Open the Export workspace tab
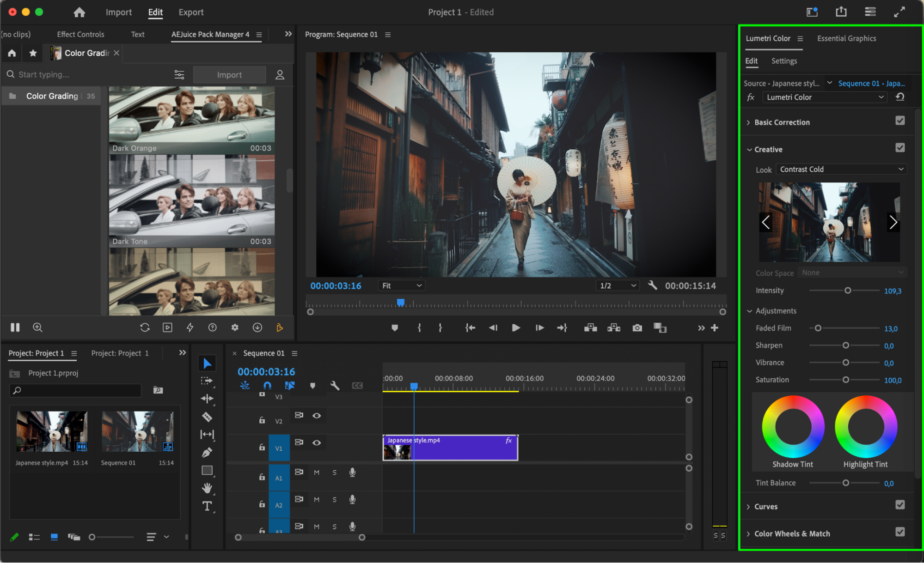924x563 pixels. click(191, 12)
